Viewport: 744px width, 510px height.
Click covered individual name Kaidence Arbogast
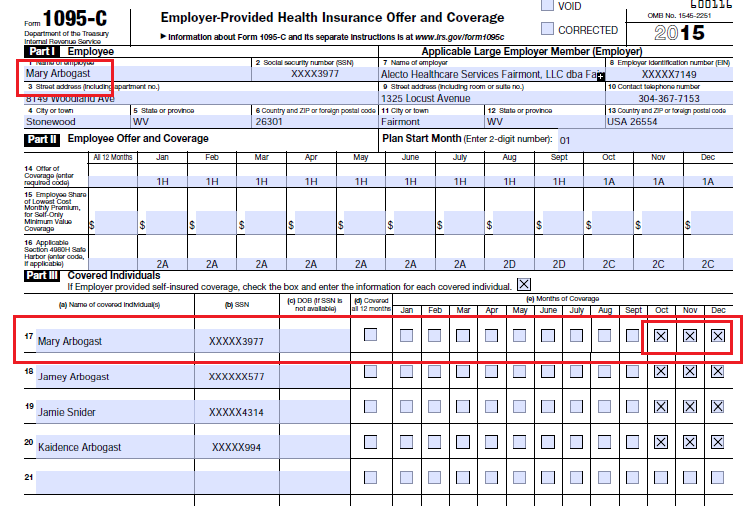[x=115, y=447]
